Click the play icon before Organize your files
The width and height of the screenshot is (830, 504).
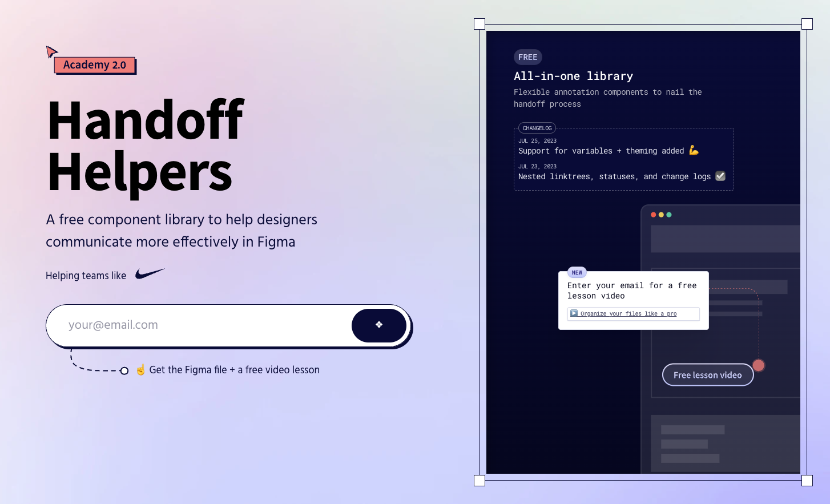click(574, 313)
